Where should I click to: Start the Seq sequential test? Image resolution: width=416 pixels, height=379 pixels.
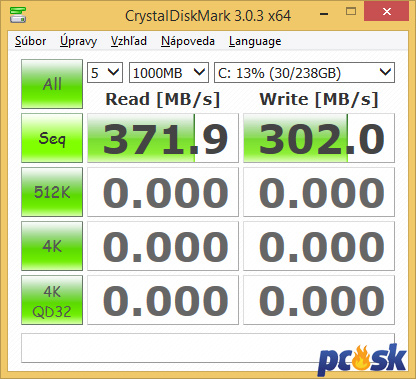tap(52, 138)
